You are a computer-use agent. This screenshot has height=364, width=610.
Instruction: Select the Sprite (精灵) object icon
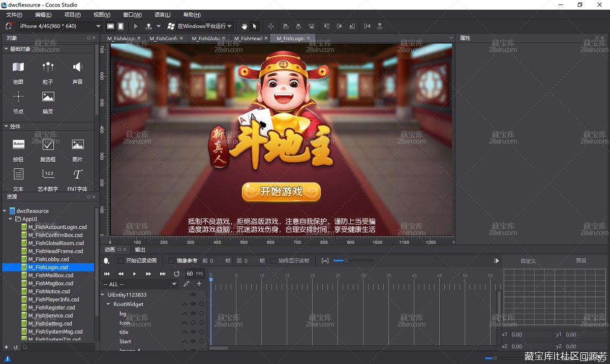coord(48,97)
